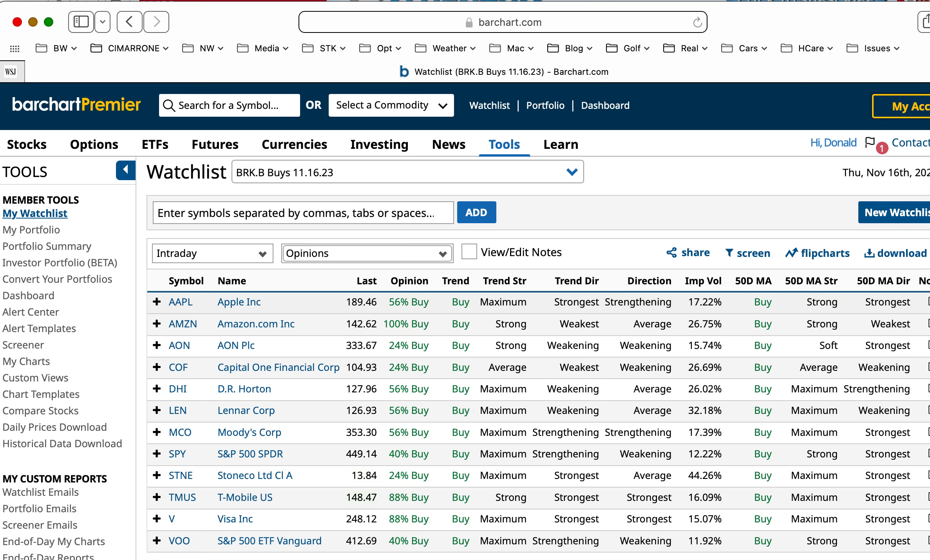This screenshot has width=930, height=560.
Task: Open My Portfolio in the sidebar
Action: point(31,230)
